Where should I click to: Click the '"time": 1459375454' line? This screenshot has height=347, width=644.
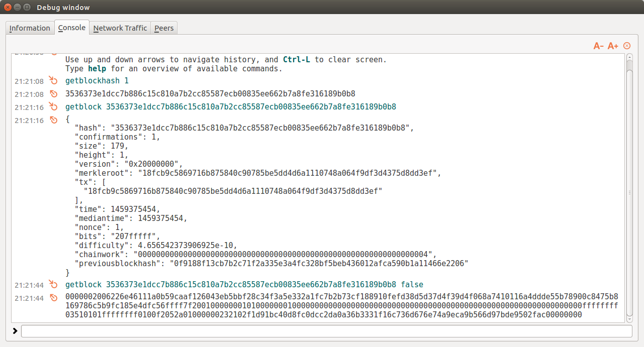pos(118,209)
